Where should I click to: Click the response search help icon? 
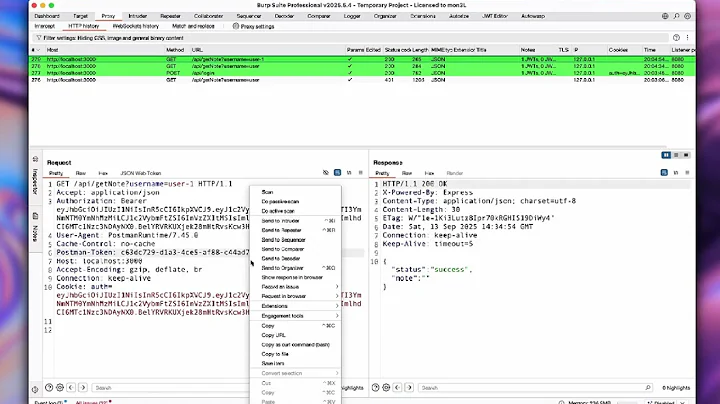tap(375, 387)
